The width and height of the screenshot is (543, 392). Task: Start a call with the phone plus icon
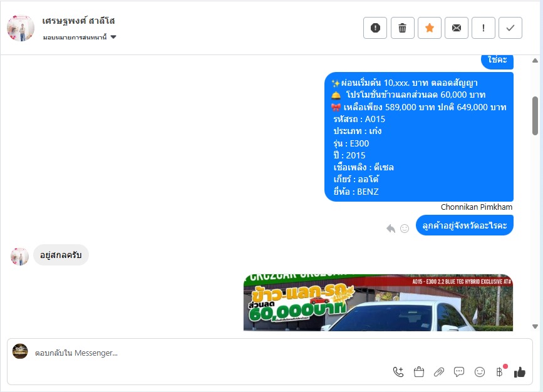point(398,372)
